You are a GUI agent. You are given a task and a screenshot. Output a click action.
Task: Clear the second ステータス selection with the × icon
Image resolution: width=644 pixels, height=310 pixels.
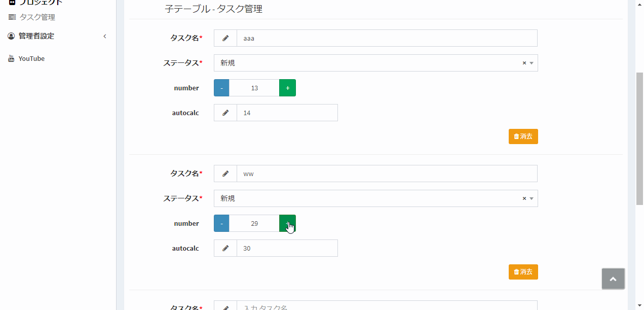click(524, 198)
